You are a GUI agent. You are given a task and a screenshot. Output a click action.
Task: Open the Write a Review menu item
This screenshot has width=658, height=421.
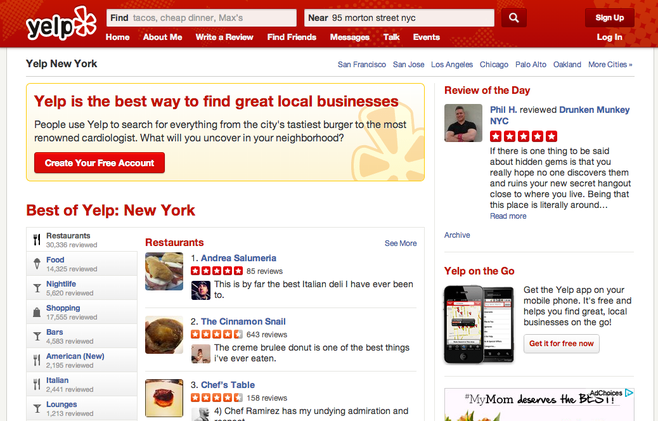(225, 37)
